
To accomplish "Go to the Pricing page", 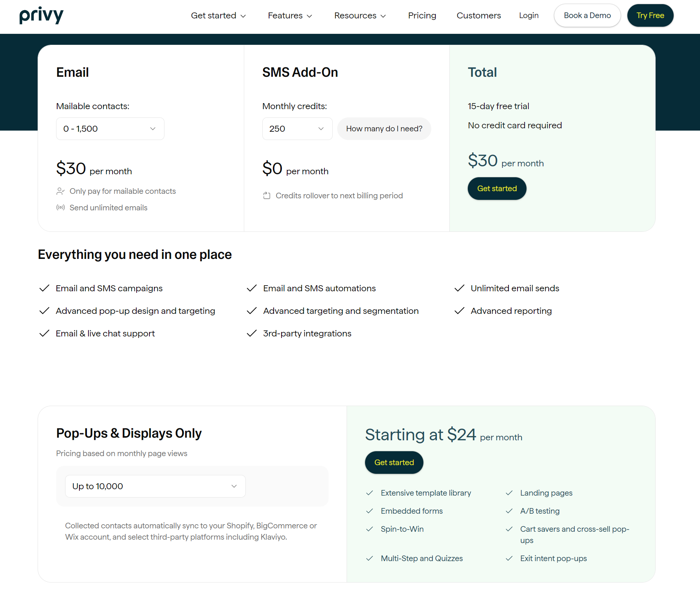I will (x=422, y=15).
